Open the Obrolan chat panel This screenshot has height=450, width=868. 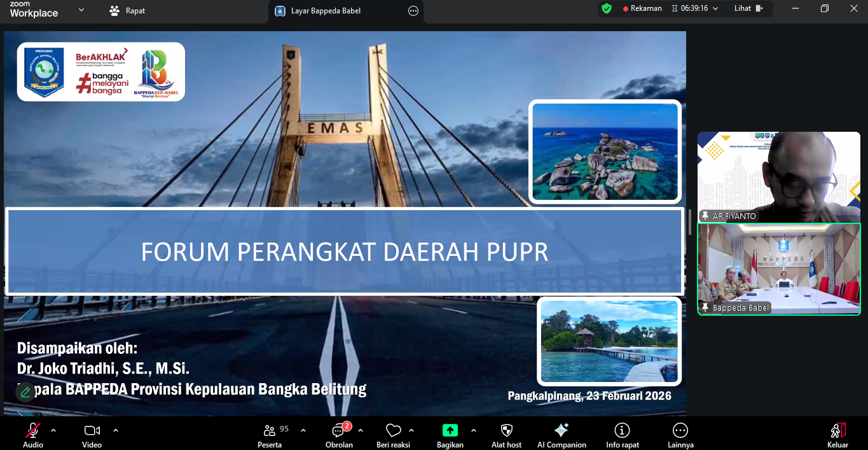[x=338, y=431]
